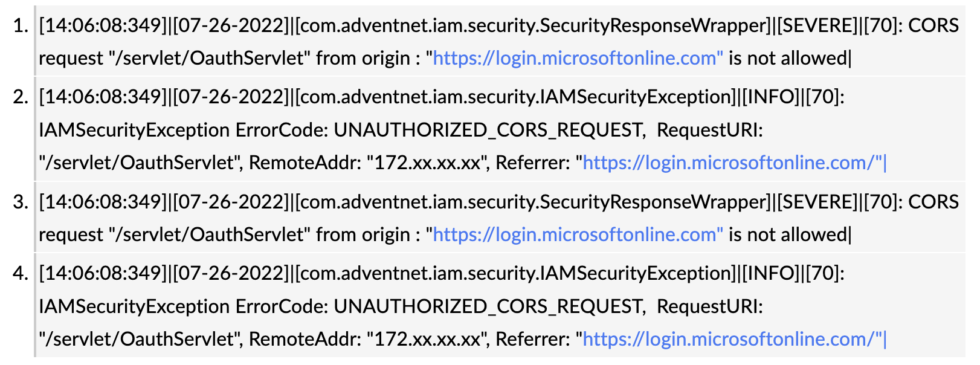Click the RemoteAddr 172.xx.xx.xx in entry 2
This screenshot has width=980, height=365.
pyautogui.click(x=427, y=163)
